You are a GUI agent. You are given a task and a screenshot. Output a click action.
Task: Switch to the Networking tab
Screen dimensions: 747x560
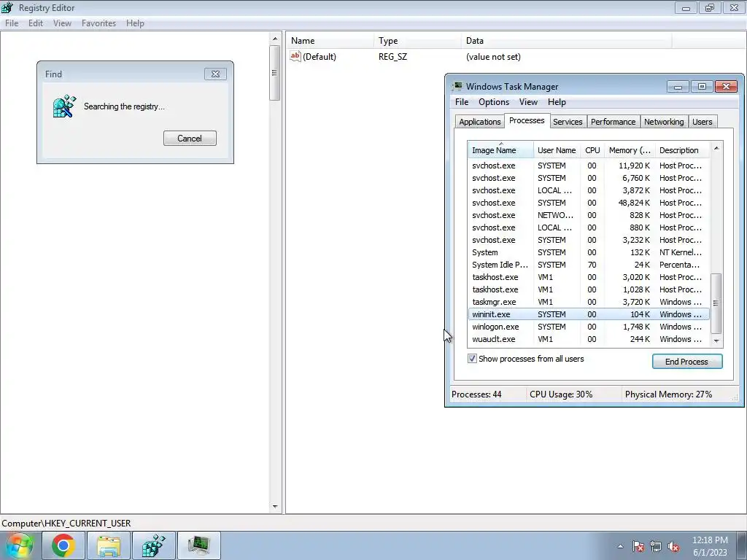(664, 122)
